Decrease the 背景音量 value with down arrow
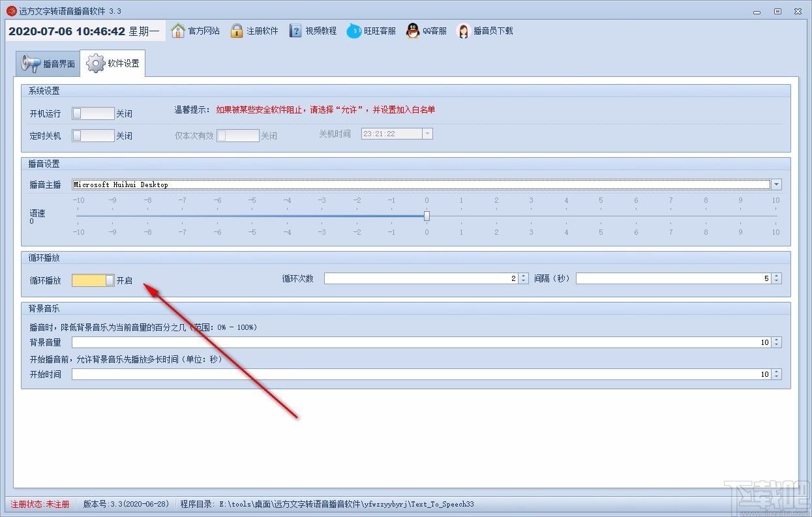The height and width of the screenshot is (517, 812). [776, 345]
